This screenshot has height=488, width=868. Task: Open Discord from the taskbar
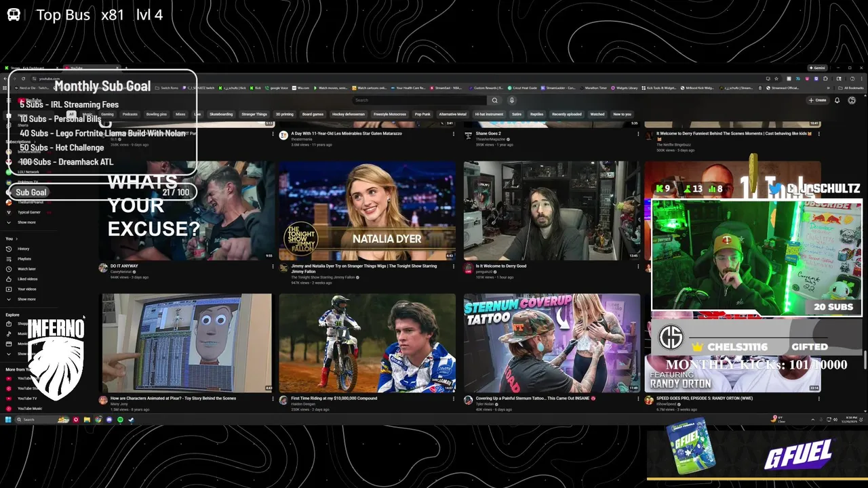pos(109,420)
